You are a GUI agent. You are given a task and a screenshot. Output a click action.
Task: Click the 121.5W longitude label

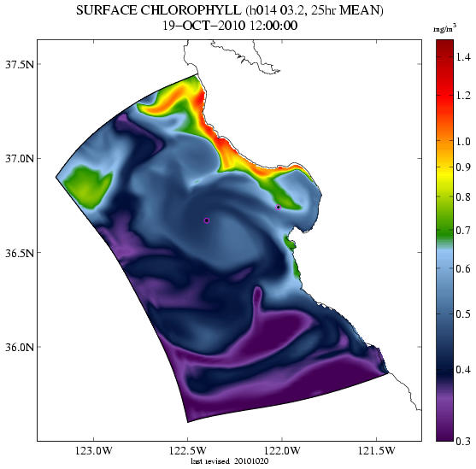(x=376, y=450)
